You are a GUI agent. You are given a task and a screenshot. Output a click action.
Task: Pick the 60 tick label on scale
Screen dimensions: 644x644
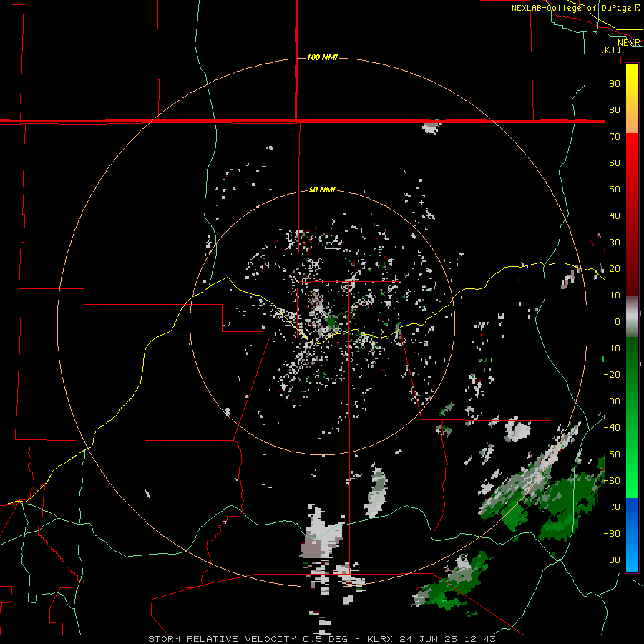click(x=615, y=163)
